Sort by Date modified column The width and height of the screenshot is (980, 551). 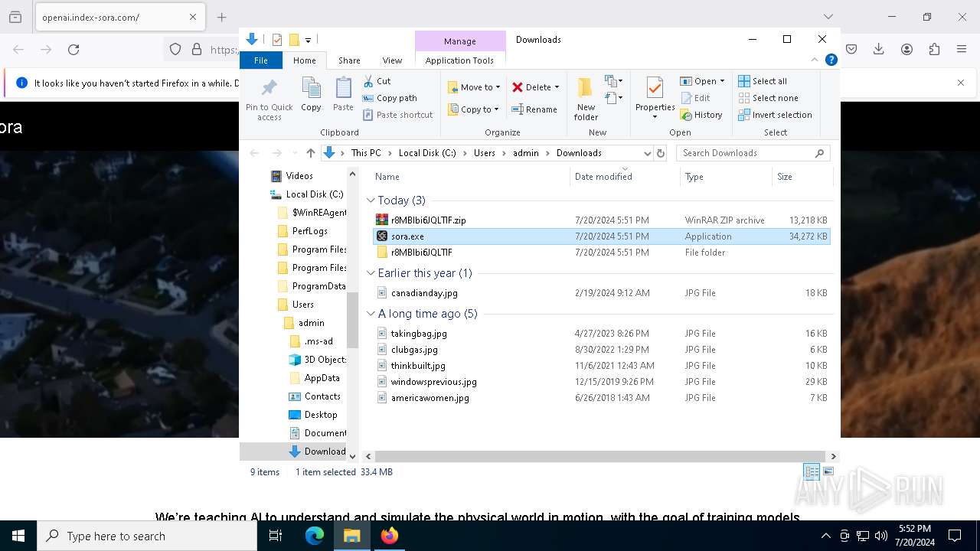click(x=625, y=177)
